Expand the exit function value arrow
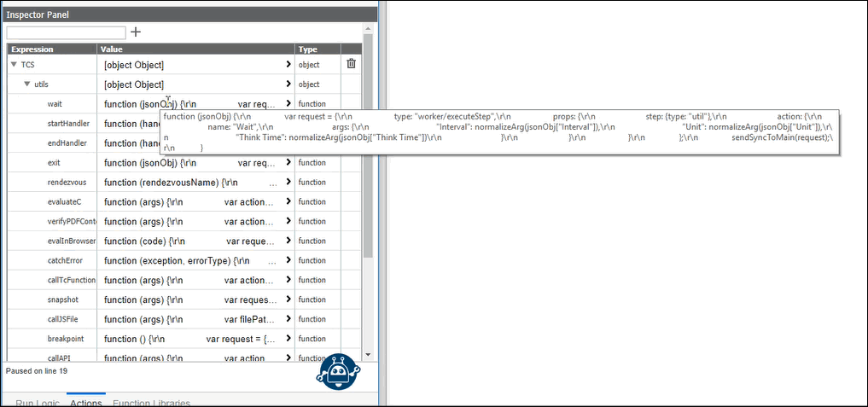 [288, 162]
